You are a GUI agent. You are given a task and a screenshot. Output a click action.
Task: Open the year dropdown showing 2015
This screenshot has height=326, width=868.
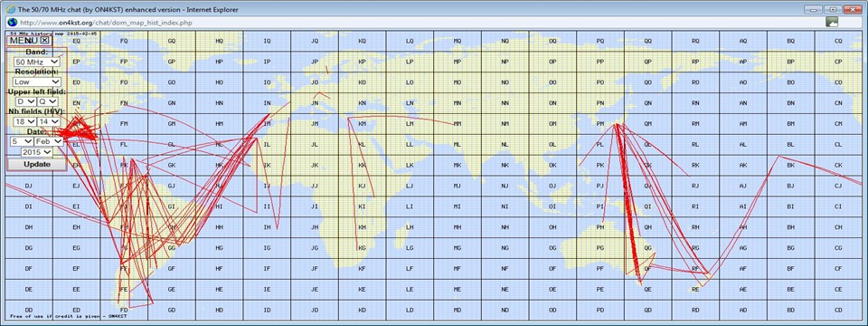click(x=36, y=152)
